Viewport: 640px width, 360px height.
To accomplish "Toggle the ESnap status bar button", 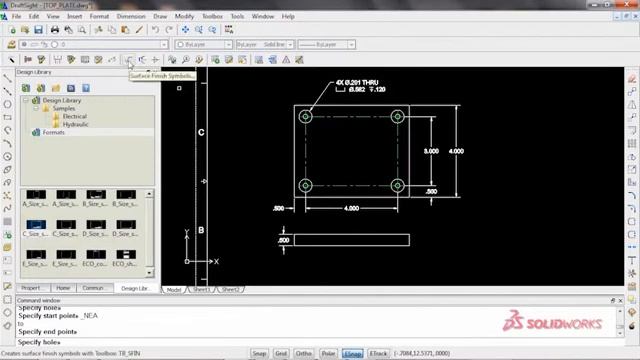I will point(352,353).
